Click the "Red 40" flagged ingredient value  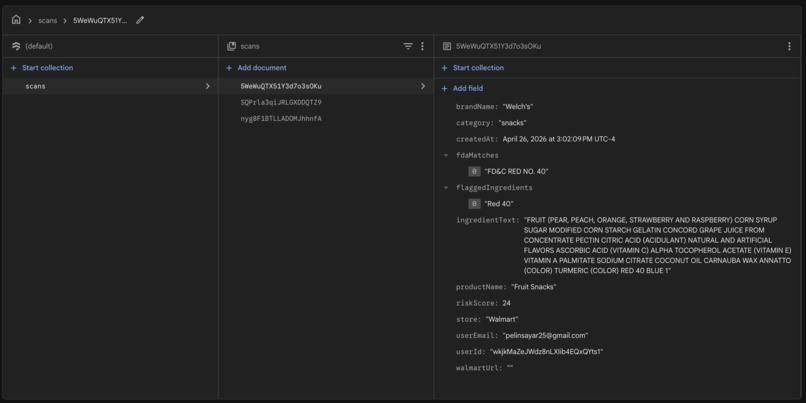(499, 204)
